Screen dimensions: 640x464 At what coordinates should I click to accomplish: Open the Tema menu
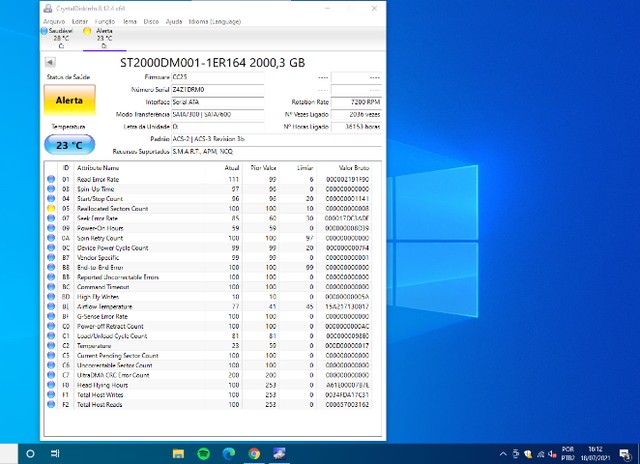click(130, 21)
